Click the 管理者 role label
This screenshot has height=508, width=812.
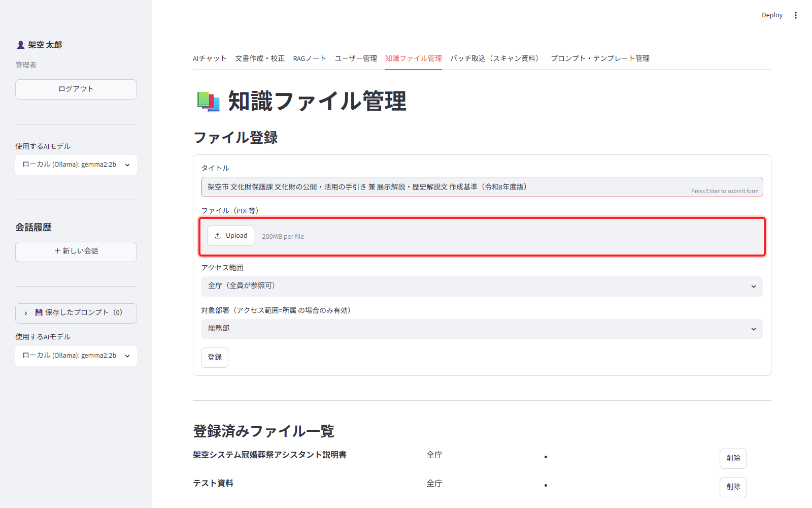(26, 65)
